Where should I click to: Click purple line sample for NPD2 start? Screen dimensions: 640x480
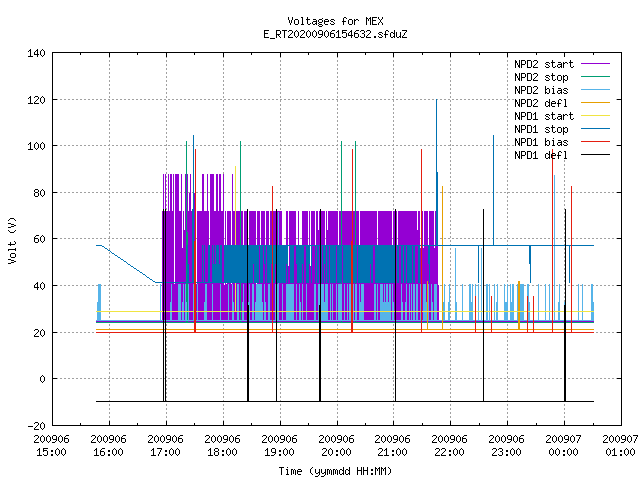point(596,64)
